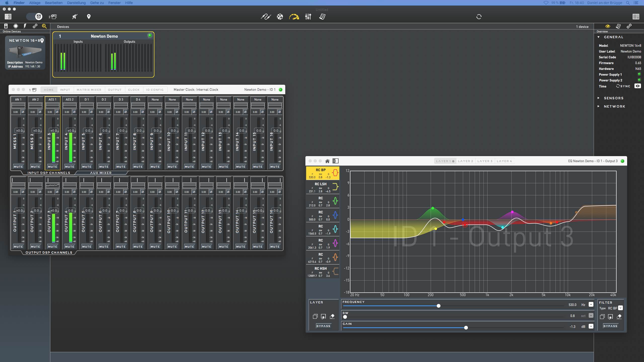The image size is (644, 362).
Task: Switch to the MATRIX MIXER tab
Action: 89,90
